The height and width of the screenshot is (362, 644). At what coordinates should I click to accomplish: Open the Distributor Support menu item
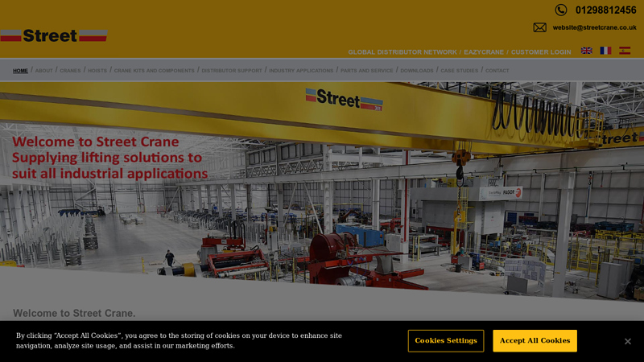(232, 71)
